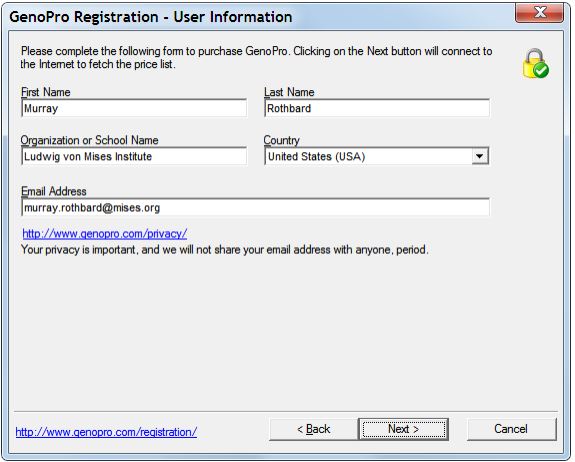This screenshot has height=462, width=575.
Task: Select the Email Address input box
Action: click(x=255, y=208)
